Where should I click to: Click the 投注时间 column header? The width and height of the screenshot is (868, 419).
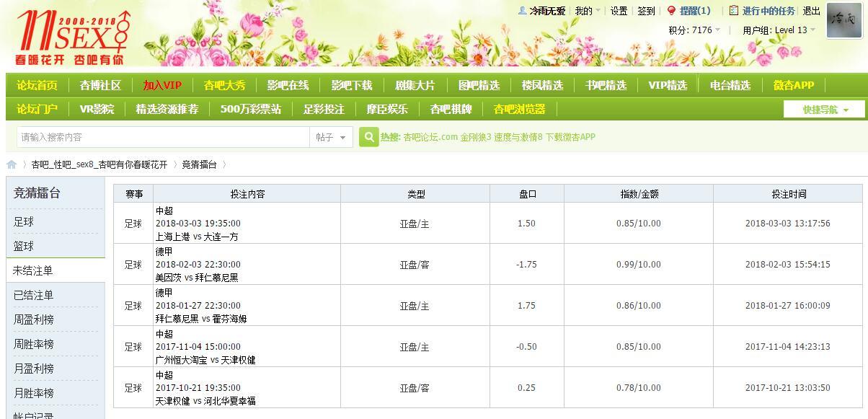pos(789,194)
